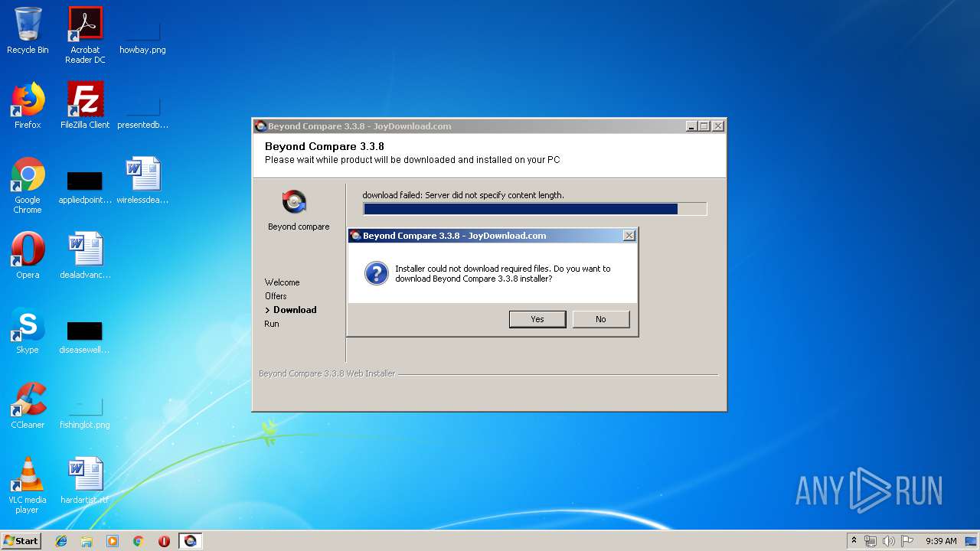Click Yes to download the installer

click(x=537, y=319)
